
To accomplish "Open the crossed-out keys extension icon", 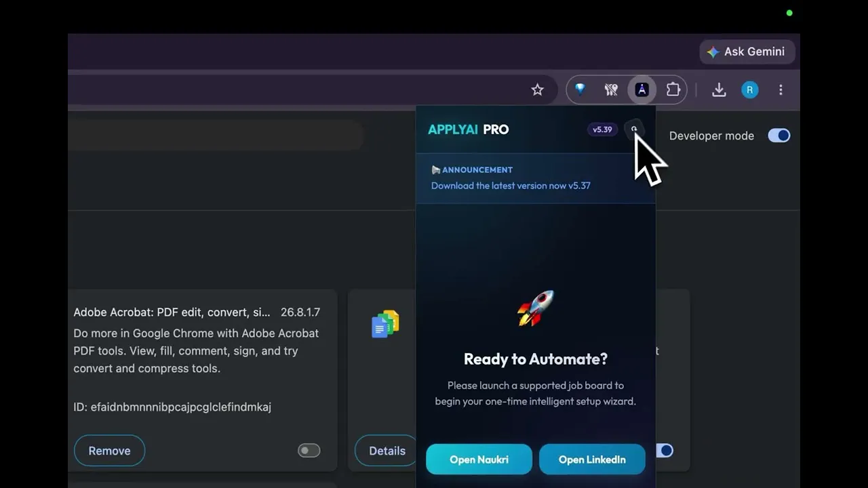I will pos(611,89).
